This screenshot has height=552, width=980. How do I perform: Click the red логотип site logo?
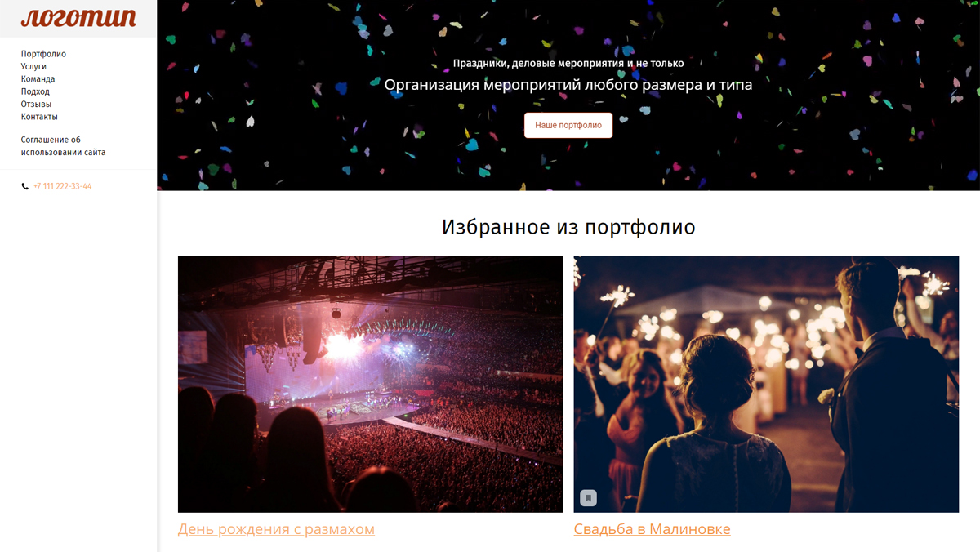point(78,18)
